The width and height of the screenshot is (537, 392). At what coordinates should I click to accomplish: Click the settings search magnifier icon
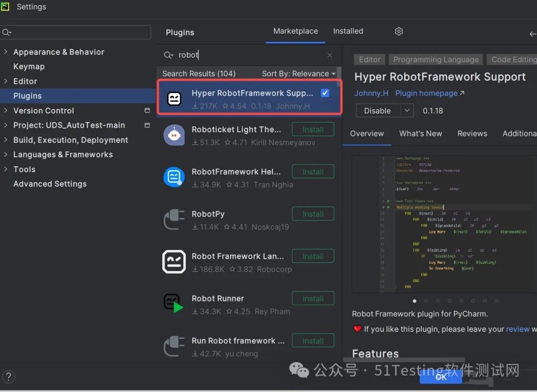pyautogui.click(x=6, y=32)
